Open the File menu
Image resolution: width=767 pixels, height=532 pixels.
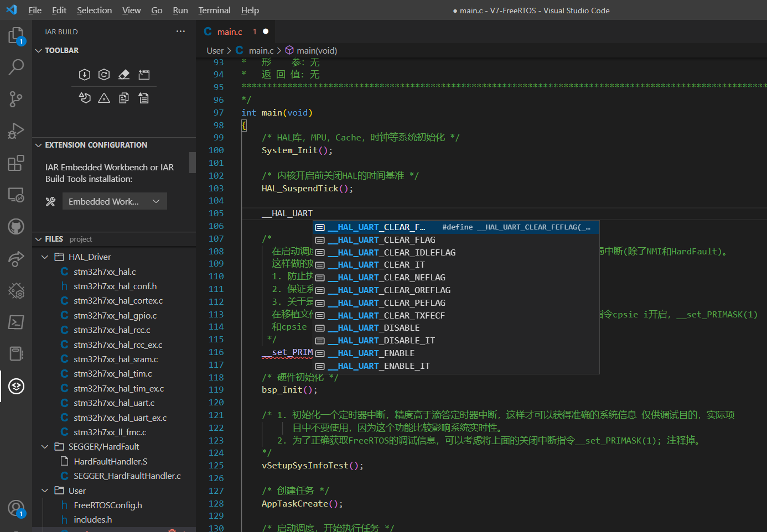pyautogui.click(x=35, y=10)
